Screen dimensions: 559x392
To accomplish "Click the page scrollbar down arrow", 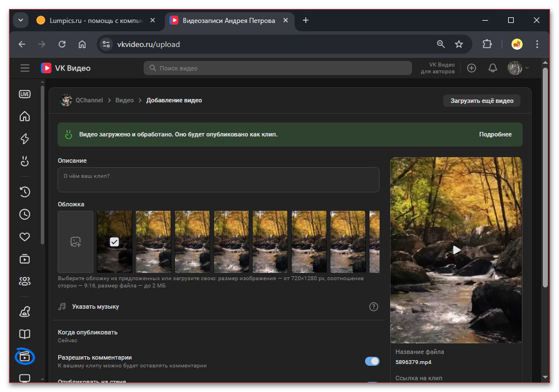I will 545,377.
